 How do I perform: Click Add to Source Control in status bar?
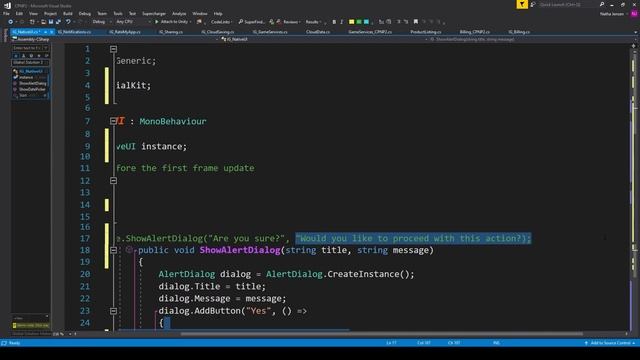(610, 343)
